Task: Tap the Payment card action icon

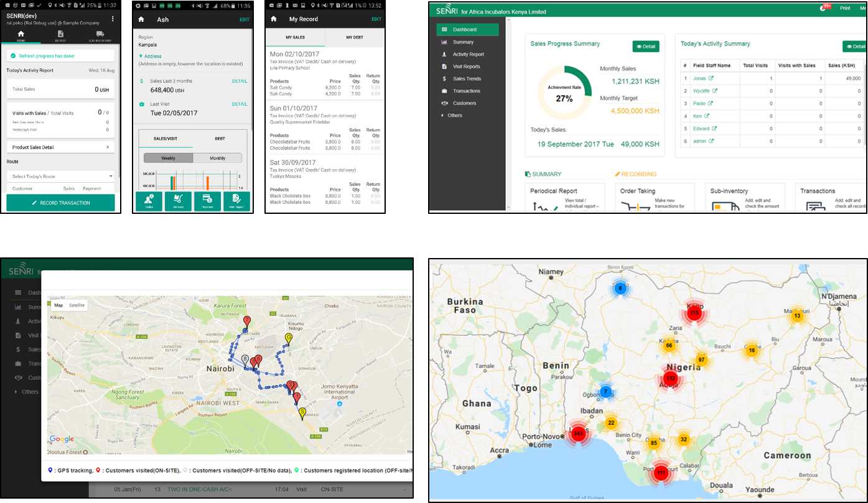Action: 208,201
